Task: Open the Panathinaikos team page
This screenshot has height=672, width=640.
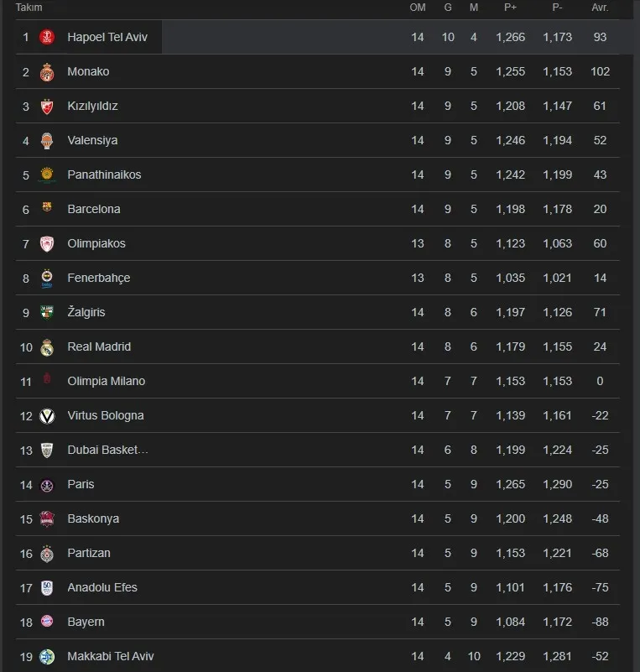Action: pos(104,175)
